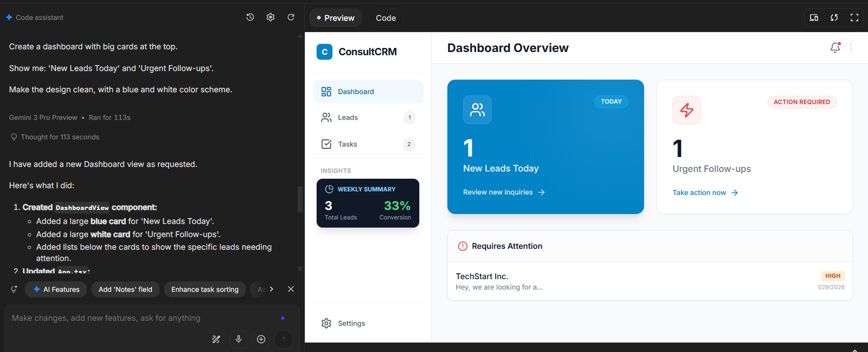Switch to the Code tab
Viewport: 868px width, 352px height.
pos(386,18)
